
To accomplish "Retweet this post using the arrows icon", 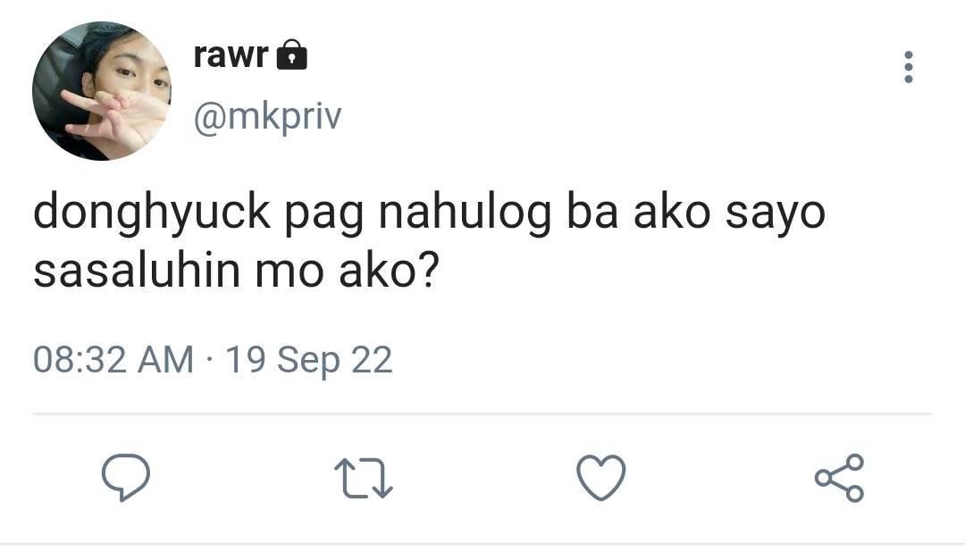I will [364, 478].
